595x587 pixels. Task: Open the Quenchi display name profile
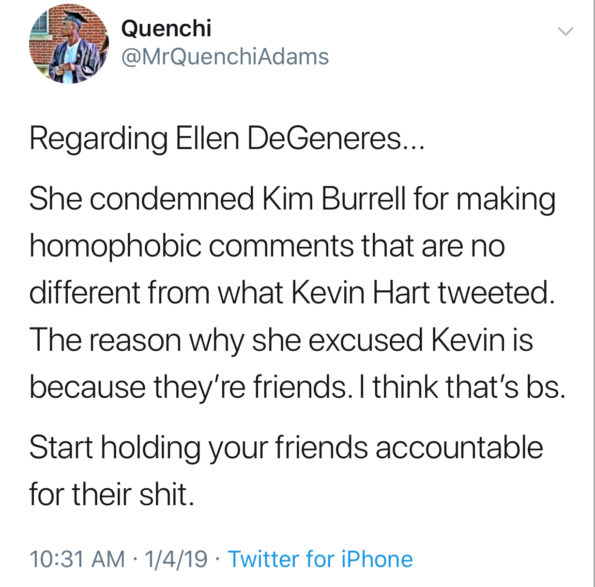[x=166, y=28]
